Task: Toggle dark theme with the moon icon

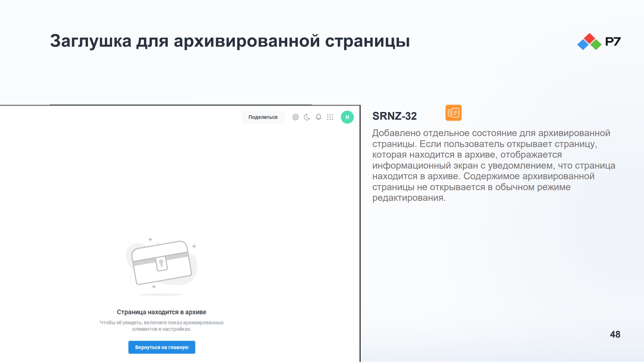Action: tap(307, 117)
